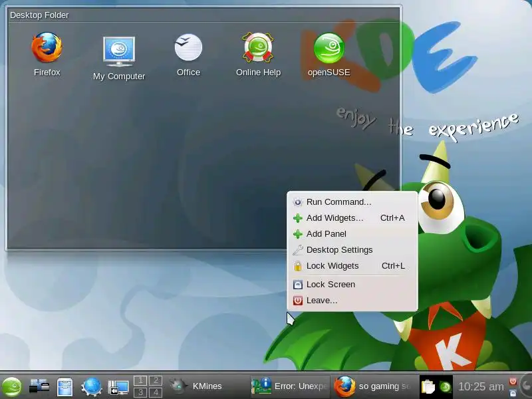Switch to virtual desktop 1

140,380
